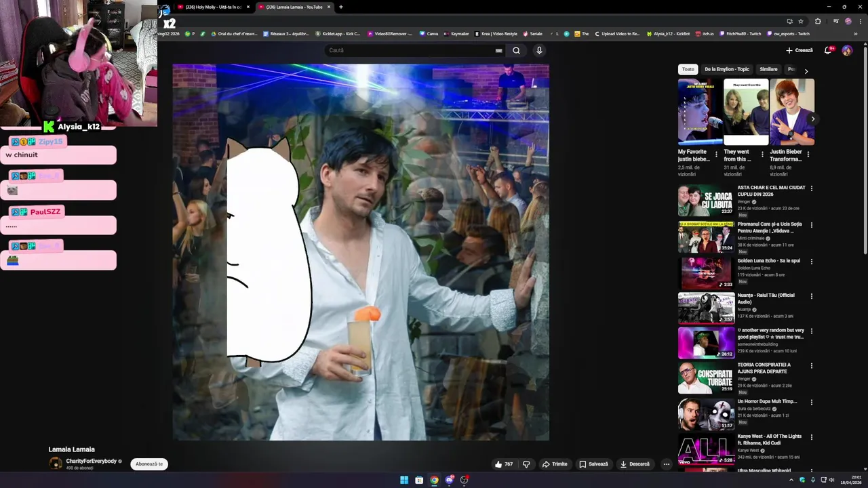
Task: Open the YouTube account avatar menu
Action: (x=847, y=50)
